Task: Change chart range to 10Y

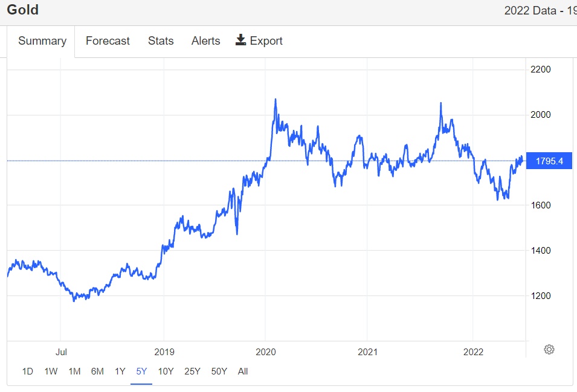Action: click(166, 371)
